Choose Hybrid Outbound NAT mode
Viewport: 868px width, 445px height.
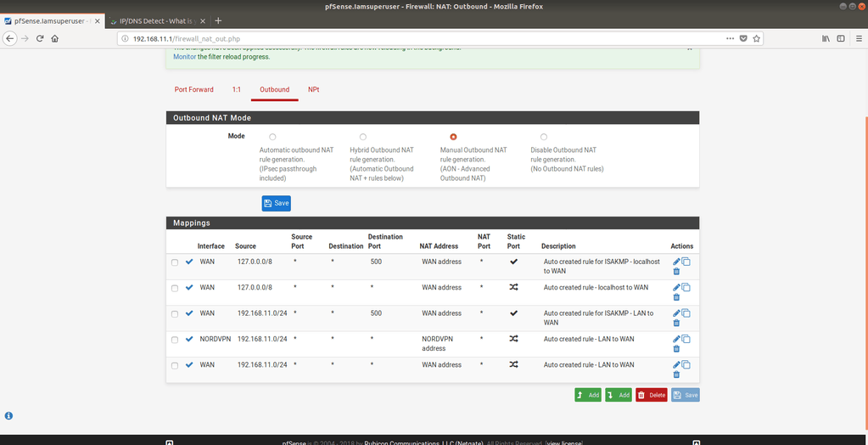coord(363,137)
